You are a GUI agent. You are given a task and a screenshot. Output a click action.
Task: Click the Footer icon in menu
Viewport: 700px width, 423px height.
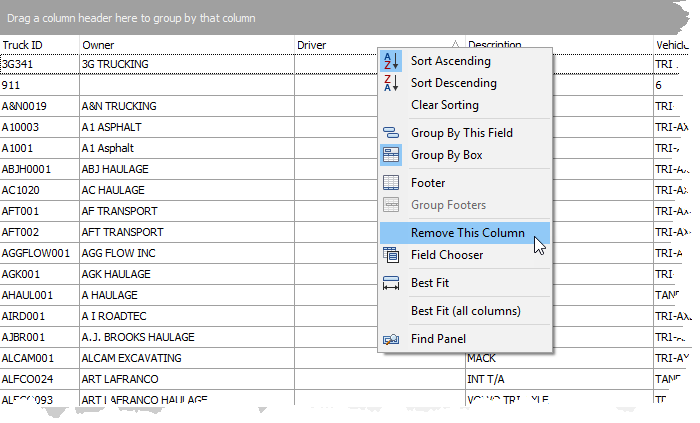391,183
